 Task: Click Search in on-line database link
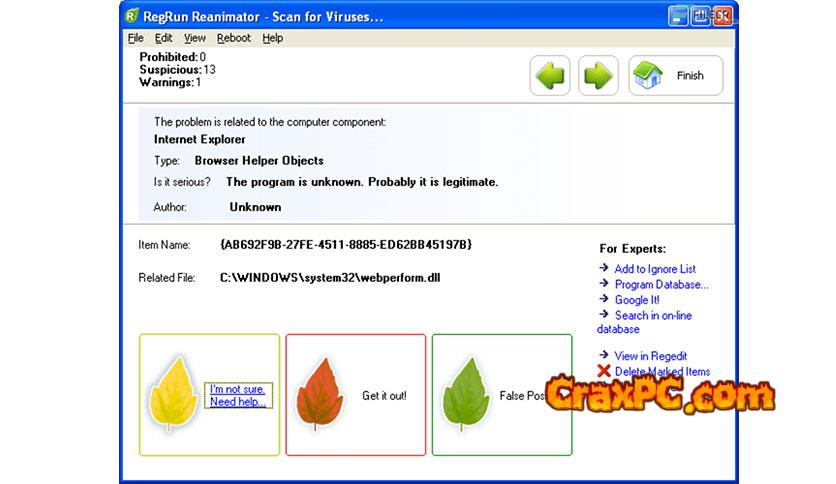pyautogui.click(x=645, y=322)
